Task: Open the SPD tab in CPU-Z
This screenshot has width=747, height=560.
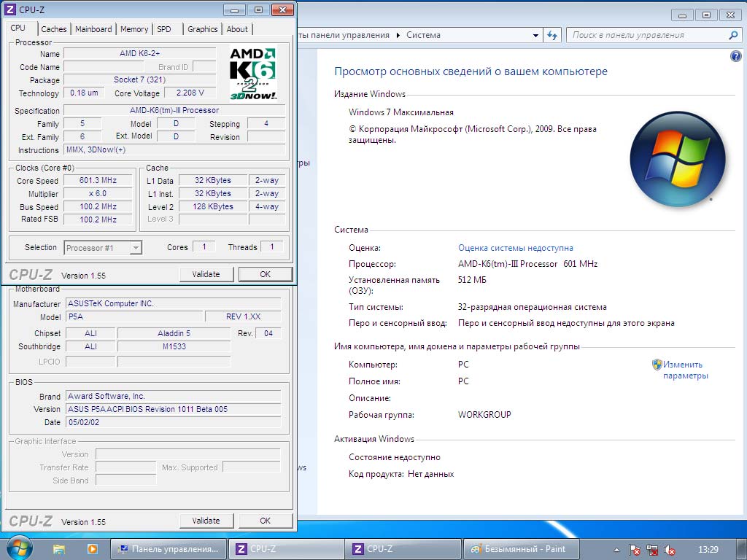Action: pos(164,29)
